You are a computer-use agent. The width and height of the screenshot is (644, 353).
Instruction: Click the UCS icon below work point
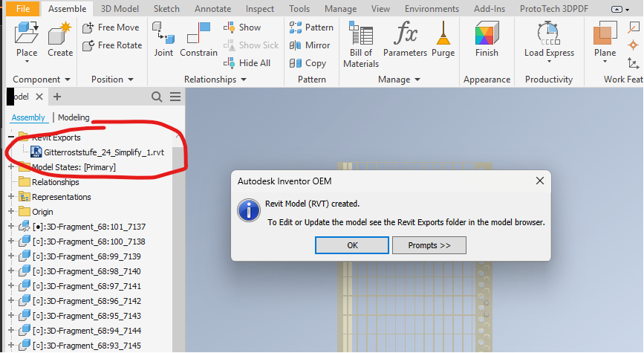(x=634, y=63)
